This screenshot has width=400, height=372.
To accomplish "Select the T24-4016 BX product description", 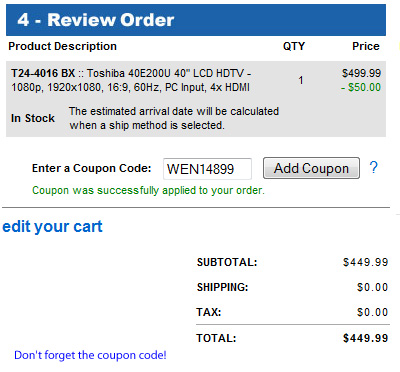I will point(131,80).
